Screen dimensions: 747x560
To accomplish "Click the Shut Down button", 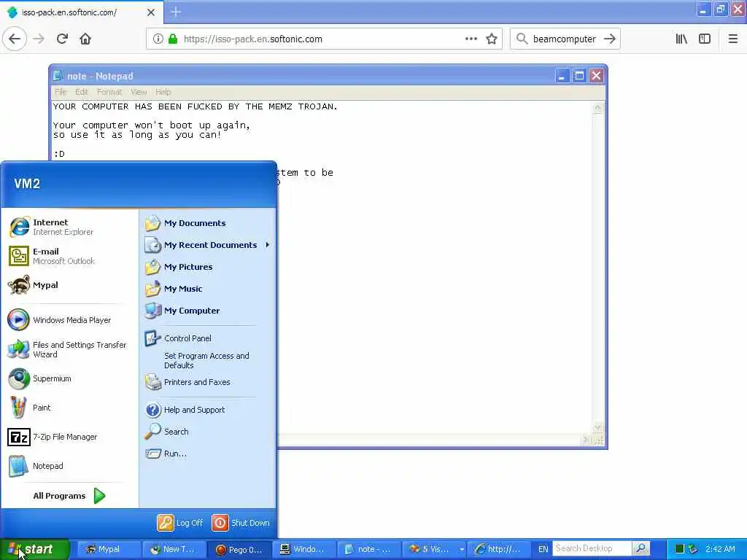I will (x=241, y=523).
